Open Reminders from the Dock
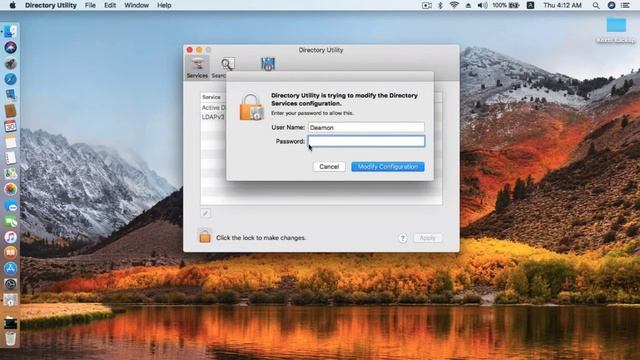Viewport: 640px width, 360px height. [x=11, y=158]
